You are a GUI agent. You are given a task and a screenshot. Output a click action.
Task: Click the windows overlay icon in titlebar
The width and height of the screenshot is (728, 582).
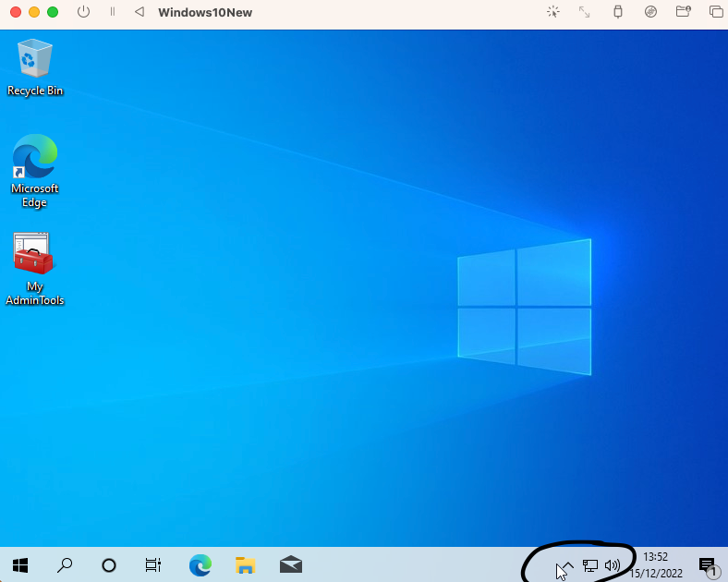coord(716,12)
